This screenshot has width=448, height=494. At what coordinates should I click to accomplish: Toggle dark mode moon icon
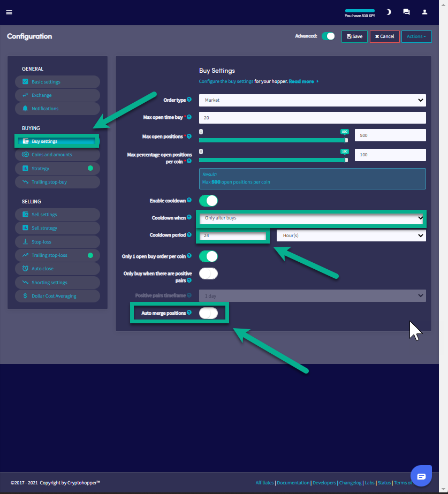point(389,12)
